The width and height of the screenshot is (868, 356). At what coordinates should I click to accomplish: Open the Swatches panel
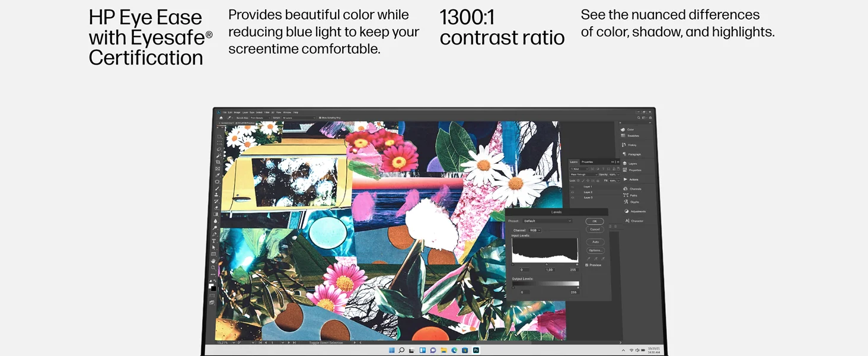coord(630,136)
